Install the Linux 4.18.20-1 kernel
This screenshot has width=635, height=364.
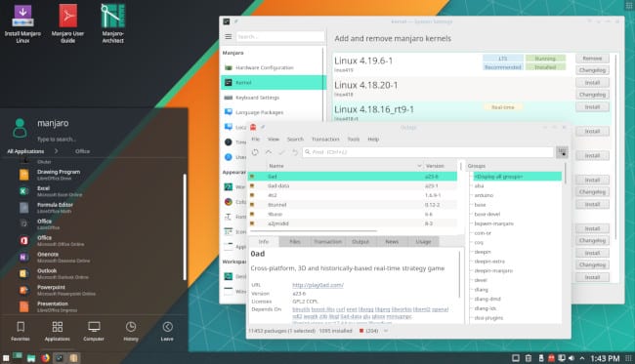592,83
